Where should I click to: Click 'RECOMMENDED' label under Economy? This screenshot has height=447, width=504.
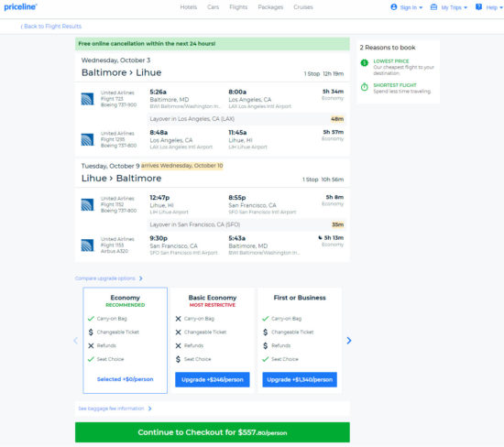pos(125,305)
